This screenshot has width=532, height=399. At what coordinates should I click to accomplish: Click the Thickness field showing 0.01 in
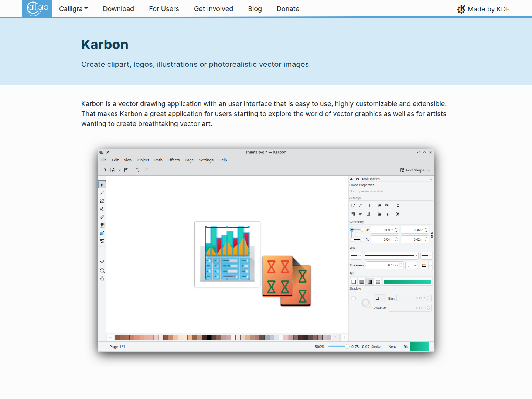click(x=385, y=265)
